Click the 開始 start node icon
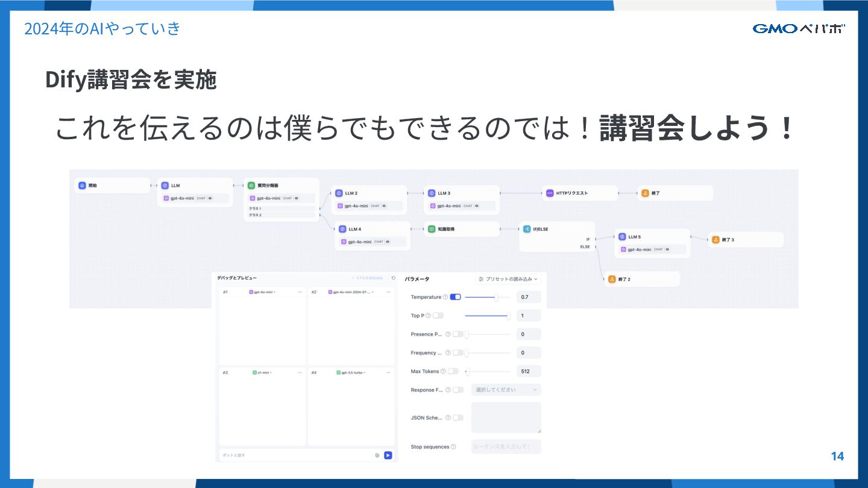This screenshot has height=488, width=868. coord(83,186)
